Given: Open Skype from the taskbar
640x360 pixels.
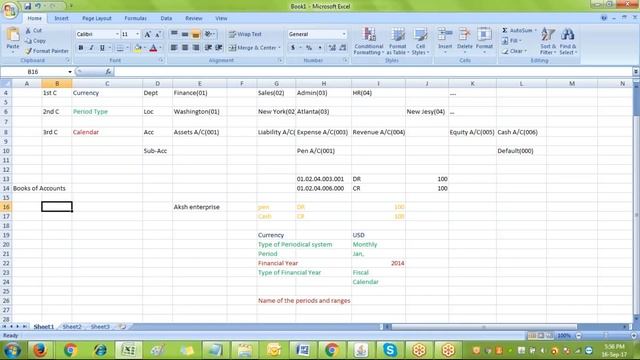Looking at the screenshot, I should coord(390,350).
